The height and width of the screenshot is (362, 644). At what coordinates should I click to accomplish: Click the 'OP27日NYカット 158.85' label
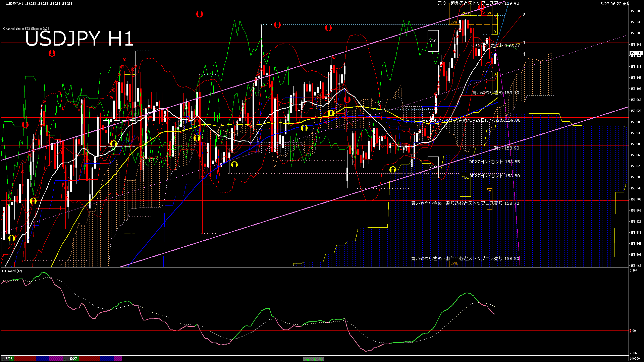click(494, 162)
